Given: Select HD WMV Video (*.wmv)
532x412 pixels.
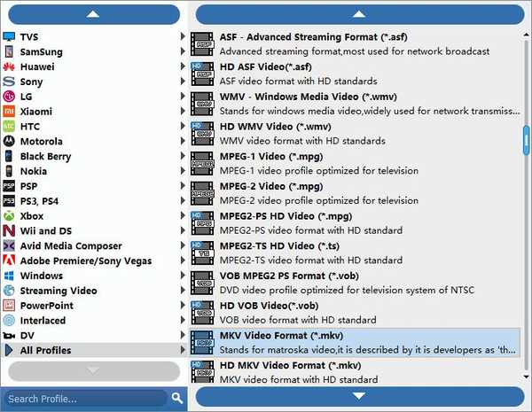Looking at the screenshot, I should [x=355, y=133].
